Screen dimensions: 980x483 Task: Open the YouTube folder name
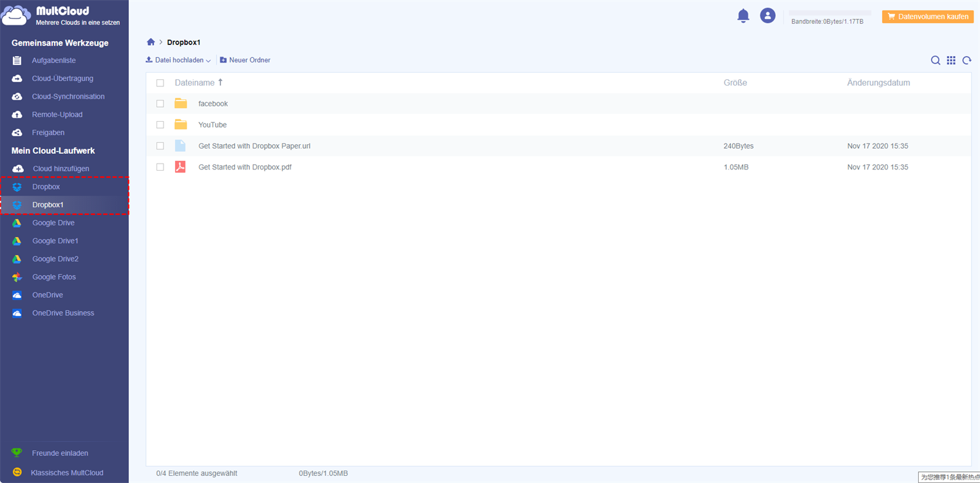click(x=212, y=125)
